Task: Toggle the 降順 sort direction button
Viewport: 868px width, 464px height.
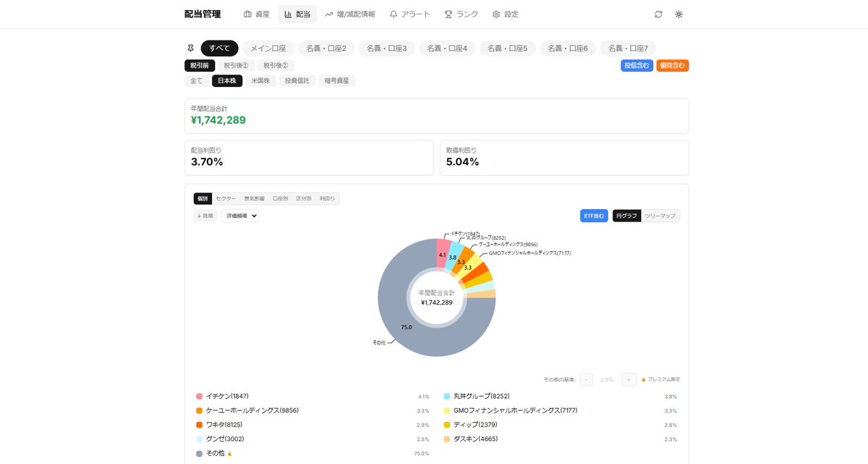Action: pyautogui.click(x=205, y=216)
